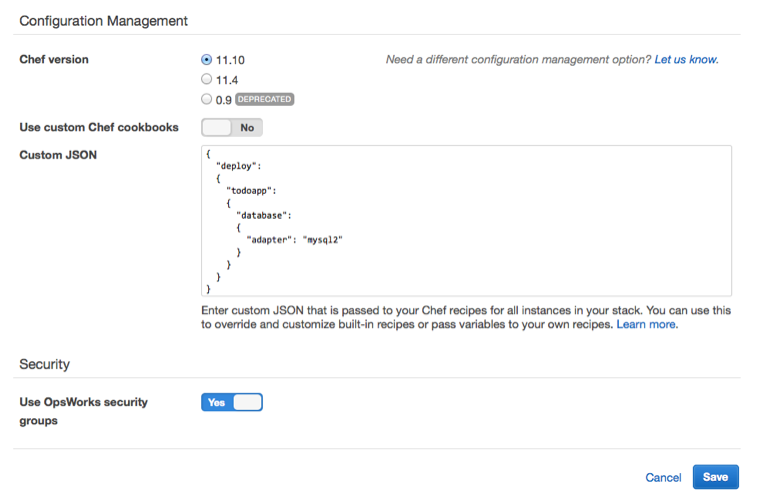760x501 pixels.
Task: Click the "deploy": line in JSON
Action: (x=238, y=166)
